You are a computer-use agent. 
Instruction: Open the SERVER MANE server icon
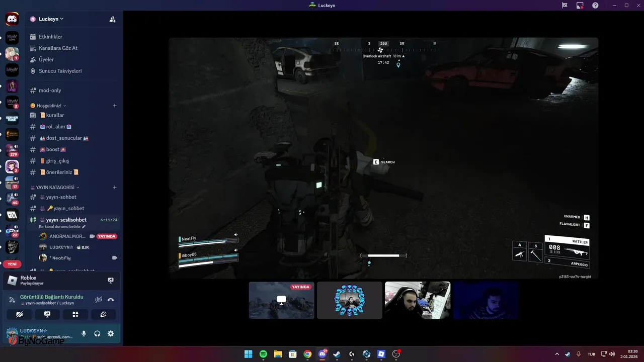tap(12, 119)
